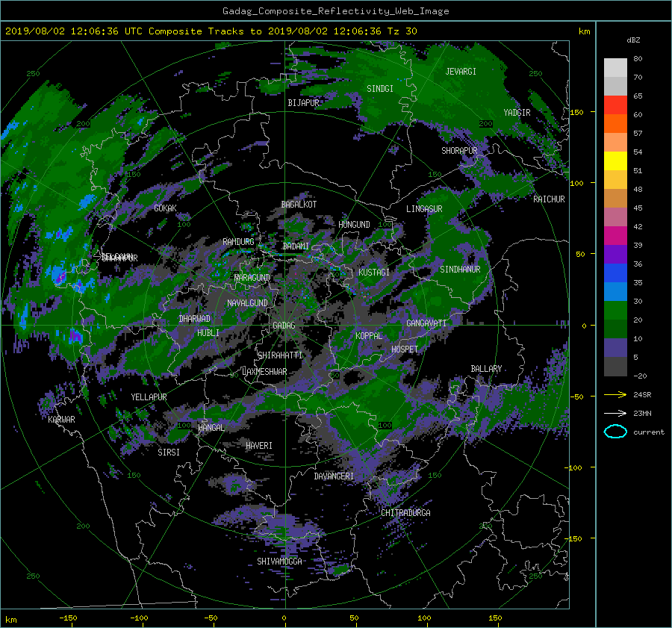
Task: Click the 24SR legend text
Action: click(642, 394)
